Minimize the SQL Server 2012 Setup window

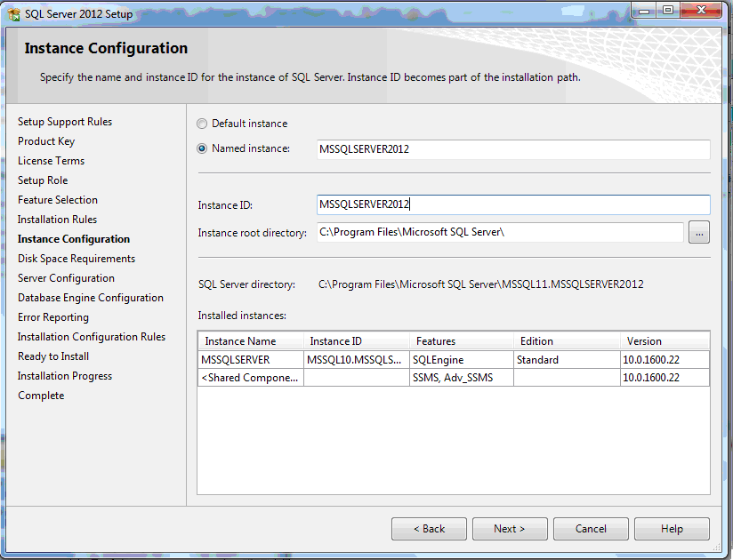click(643, 10)
